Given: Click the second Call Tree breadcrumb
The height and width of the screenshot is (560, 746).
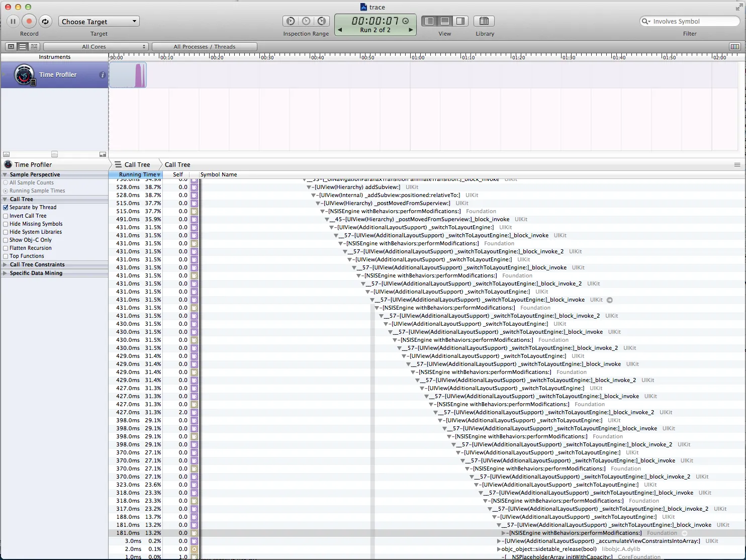Looking at the screenshot, I should pyautogui.click(x=177, y=164).
